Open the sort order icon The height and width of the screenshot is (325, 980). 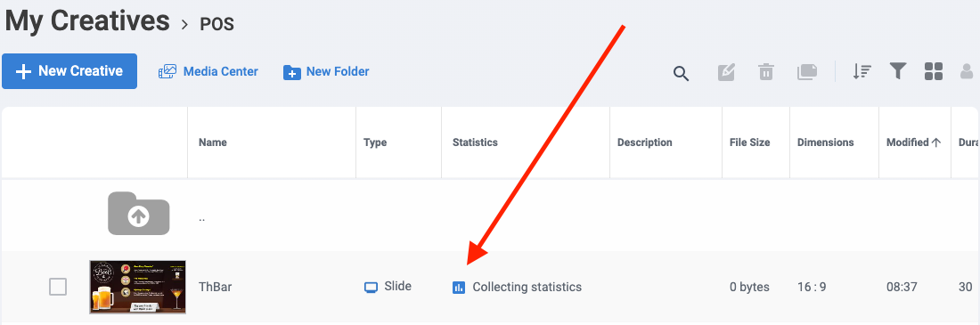pyautogui.click(x=862, y=71)
